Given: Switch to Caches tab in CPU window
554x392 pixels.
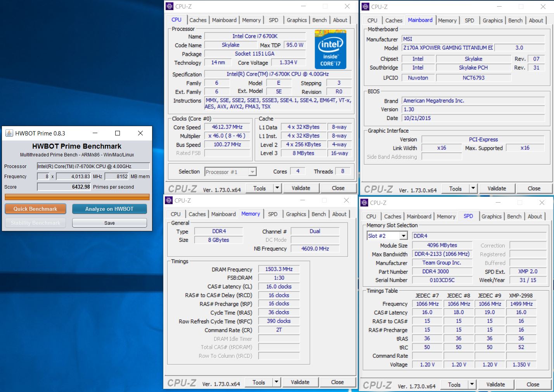Looking at the screenshot, I should 198,20.
